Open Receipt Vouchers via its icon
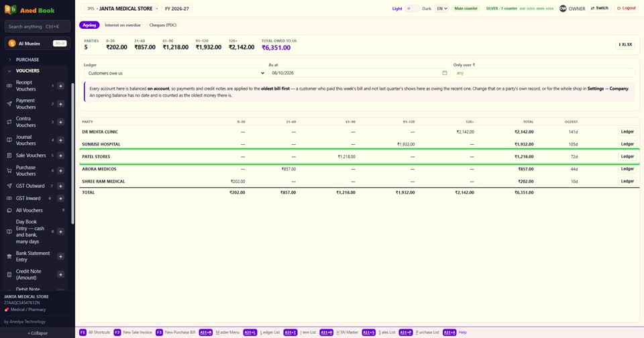The image size is (644, 338). click(9, 86)
